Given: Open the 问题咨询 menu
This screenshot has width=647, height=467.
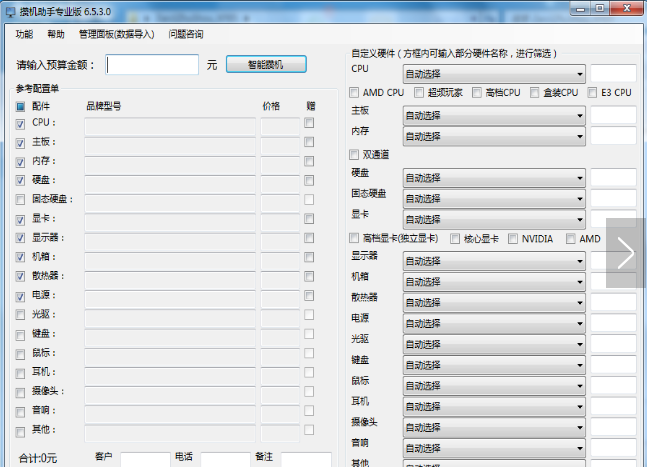Looking at the screenshot, I should (186, 34).
